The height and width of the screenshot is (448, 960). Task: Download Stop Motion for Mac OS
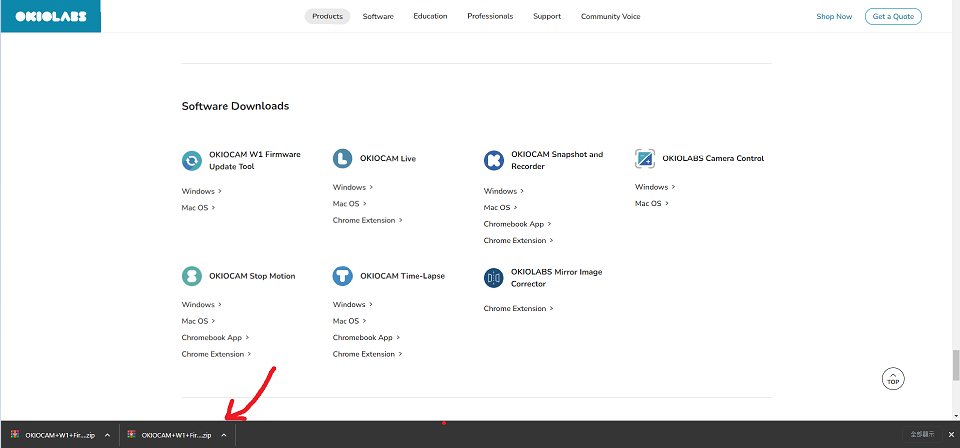[198, 321]
